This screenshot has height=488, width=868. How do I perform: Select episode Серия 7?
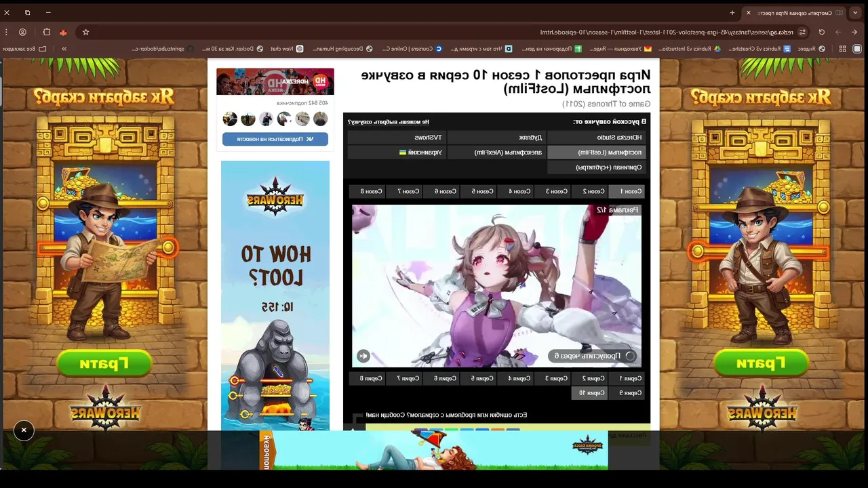[x=405, y=378]
